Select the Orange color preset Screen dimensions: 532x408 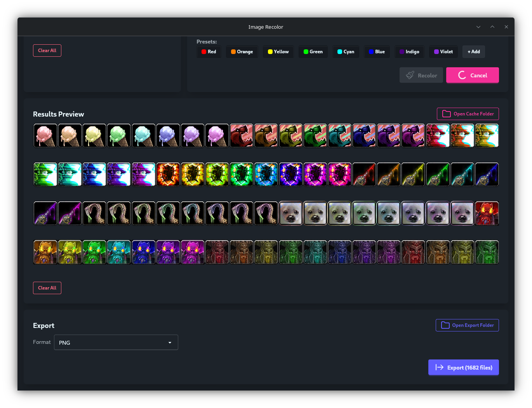[242, 52]
